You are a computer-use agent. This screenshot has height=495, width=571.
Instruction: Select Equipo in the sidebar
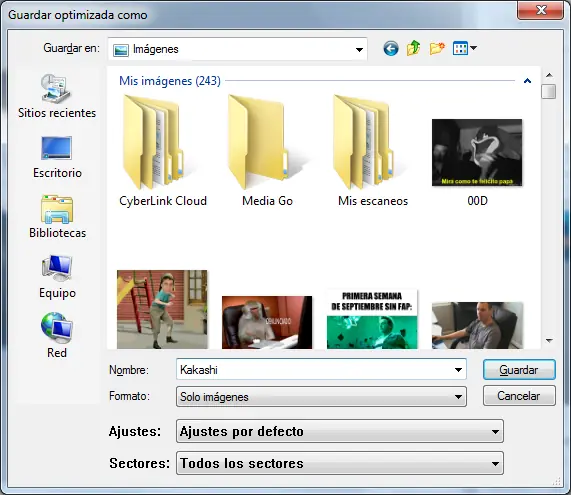[x=57, y=277]
